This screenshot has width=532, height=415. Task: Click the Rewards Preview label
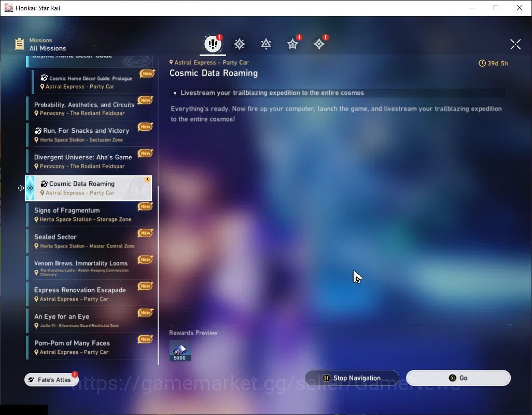click(x=193, y=333)
